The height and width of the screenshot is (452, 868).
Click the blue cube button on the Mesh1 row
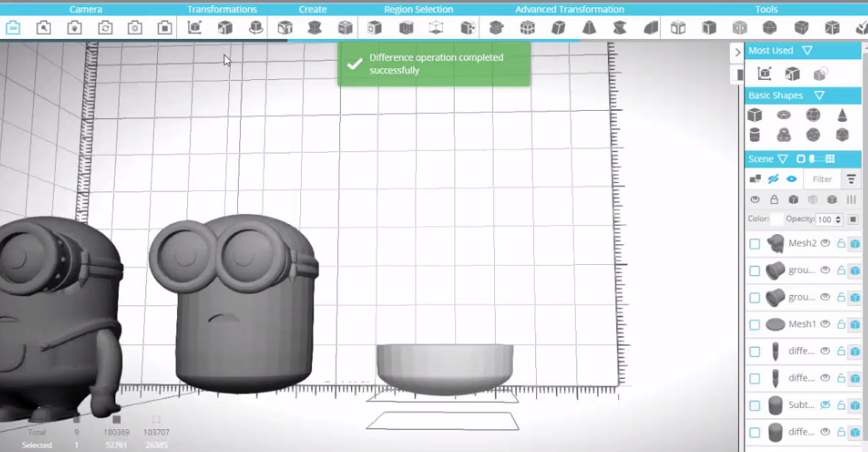click(x=856, y=324)
